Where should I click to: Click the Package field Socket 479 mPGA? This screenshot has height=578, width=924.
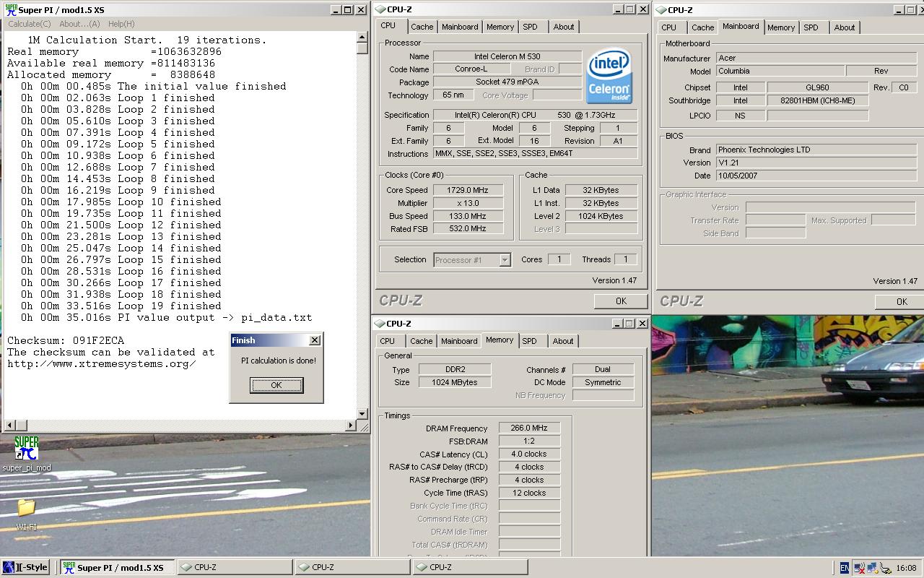pyautogui.click(x=507, y=82)
